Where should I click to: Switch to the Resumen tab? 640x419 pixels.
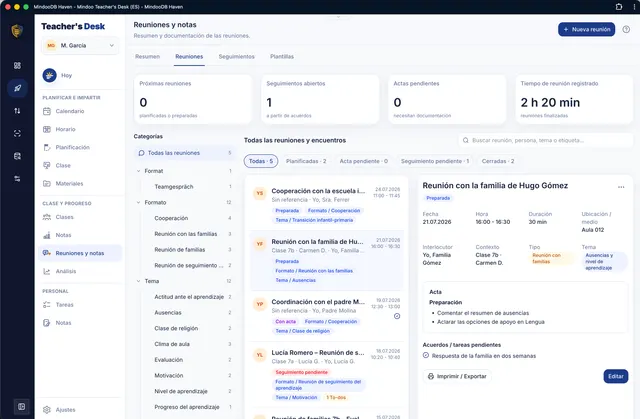[x=147, y=57]
